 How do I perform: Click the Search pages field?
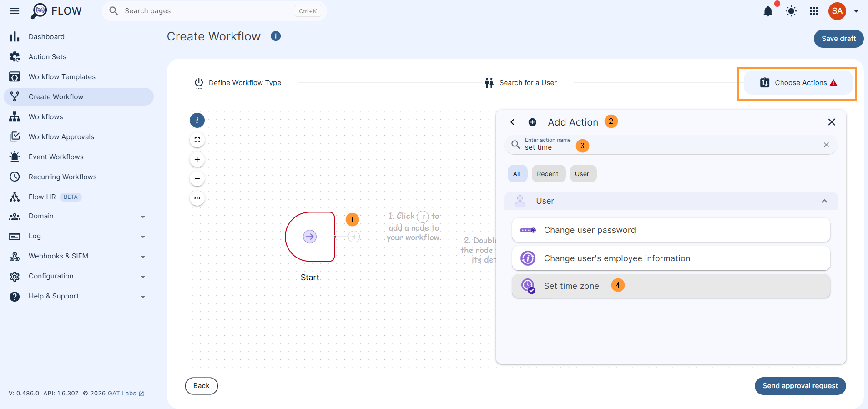215,11
